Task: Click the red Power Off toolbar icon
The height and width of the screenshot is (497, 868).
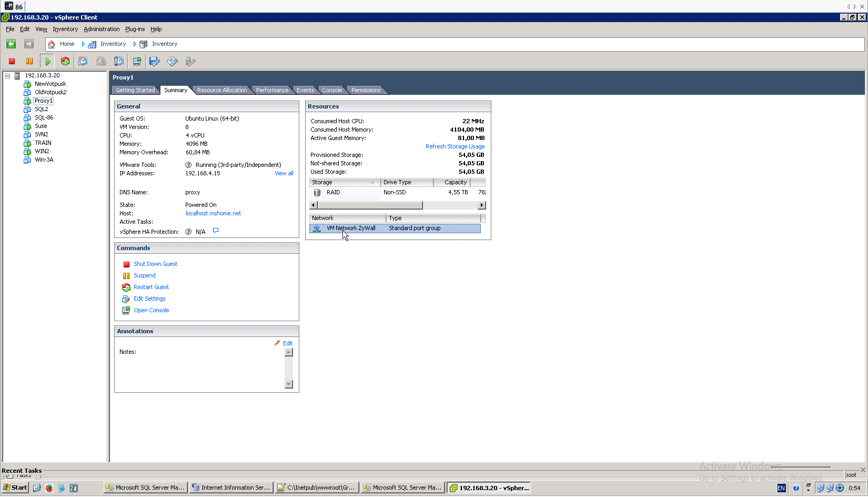Action: pyautogui.click(x=12, y=62)
